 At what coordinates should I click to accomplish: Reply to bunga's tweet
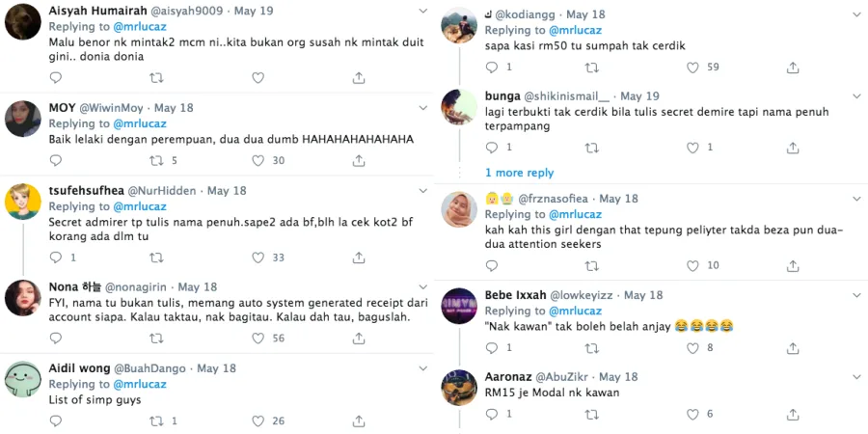click(491, 148)
